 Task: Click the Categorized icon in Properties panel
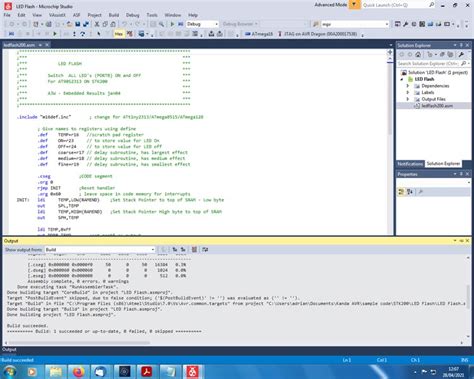401,192
